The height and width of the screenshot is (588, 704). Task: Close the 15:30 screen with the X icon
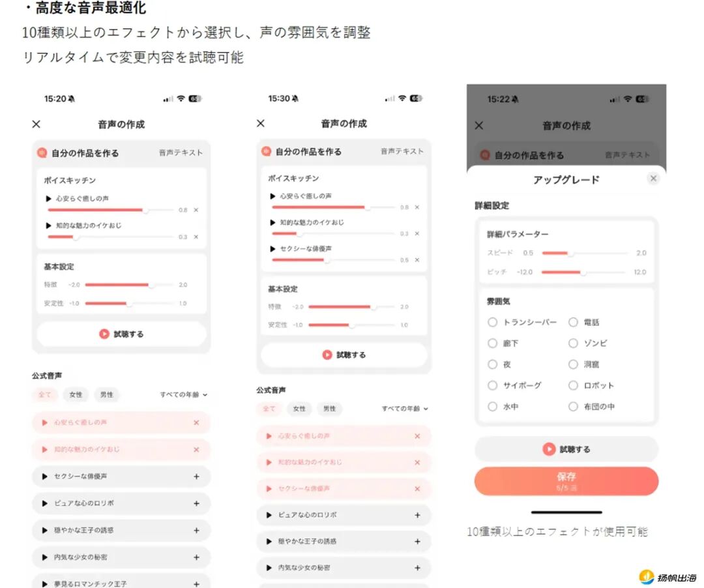(260, 123)
